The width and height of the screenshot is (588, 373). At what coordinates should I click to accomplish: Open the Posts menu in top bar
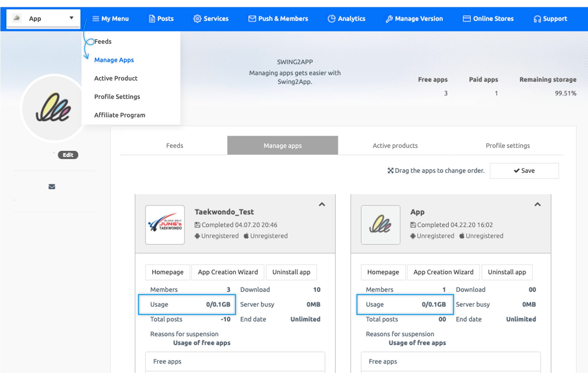tap(161, 19)
